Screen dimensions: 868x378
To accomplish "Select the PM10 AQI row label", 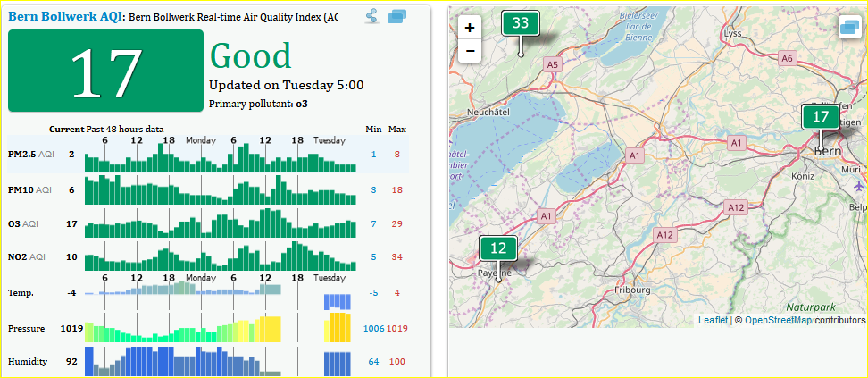I will (x=31, y=189).
